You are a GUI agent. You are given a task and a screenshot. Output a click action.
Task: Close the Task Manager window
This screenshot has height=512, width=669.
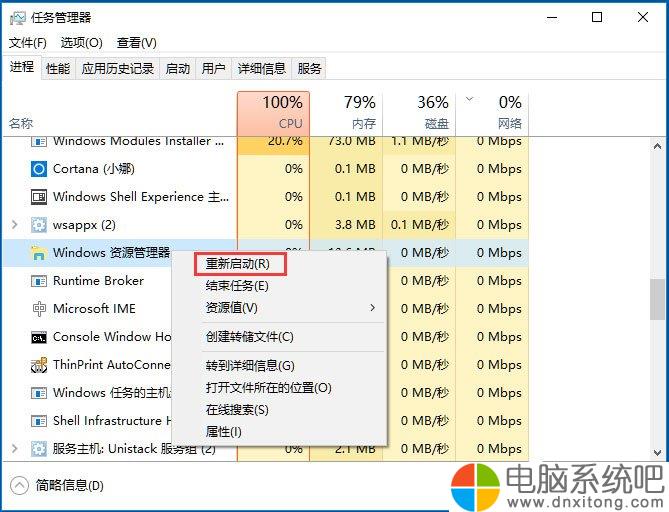tap(643, 17)
